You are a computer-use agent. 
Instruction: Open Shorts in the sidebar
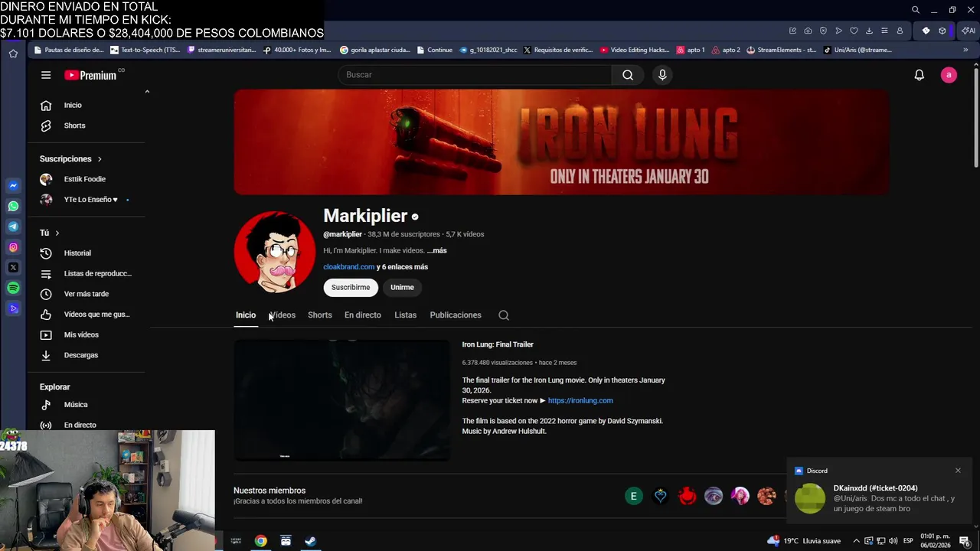tap(86, 126)
